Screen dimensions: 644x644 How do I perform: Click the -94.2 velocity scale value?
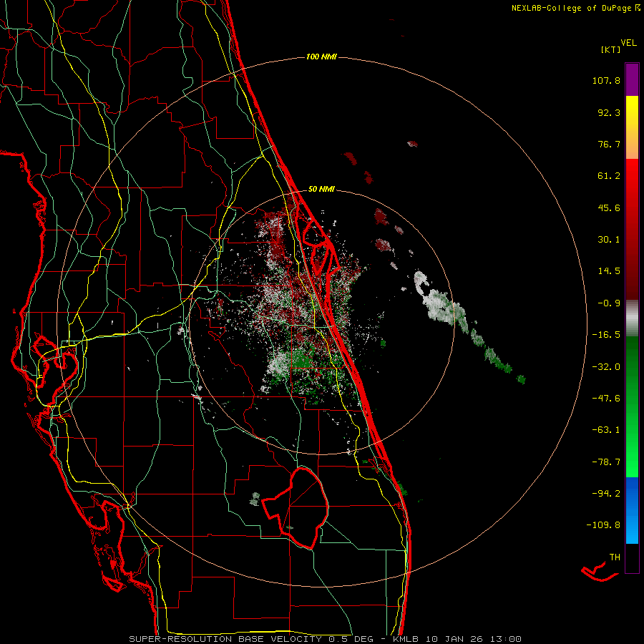[606, 494]
